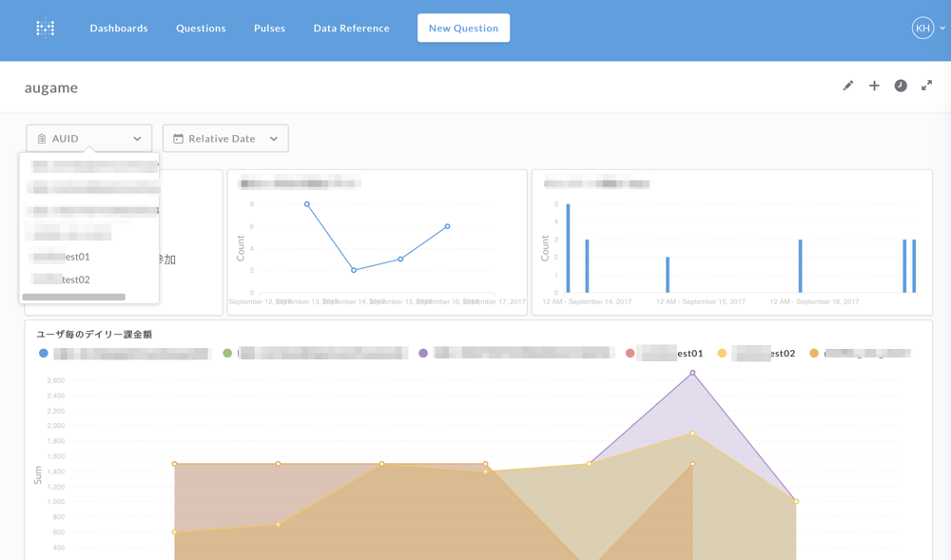This screenshot has width=951, height=560.
Task: Go to Dashboards in the top navigation
Action: (119, 28)
